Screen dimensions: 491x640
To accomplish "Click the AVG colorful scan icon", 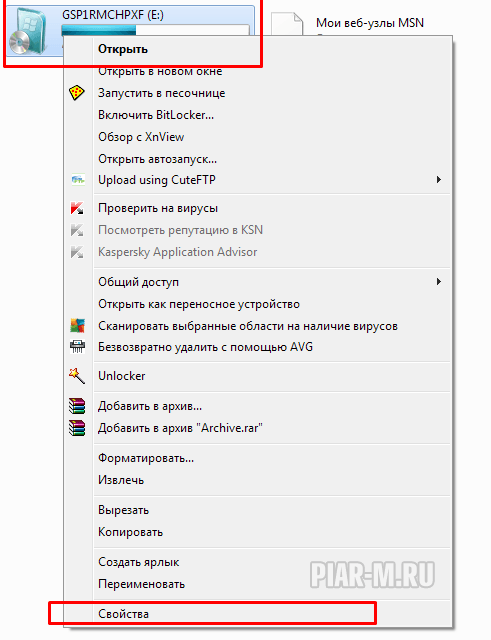I will pos(77,326).
